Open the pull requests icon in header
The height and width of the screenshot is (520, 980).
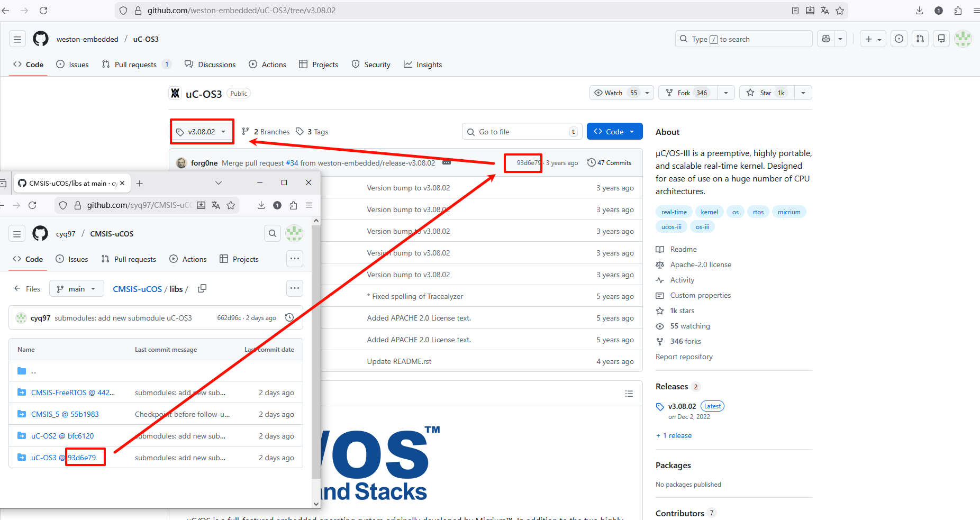click(x=920, y=39)
